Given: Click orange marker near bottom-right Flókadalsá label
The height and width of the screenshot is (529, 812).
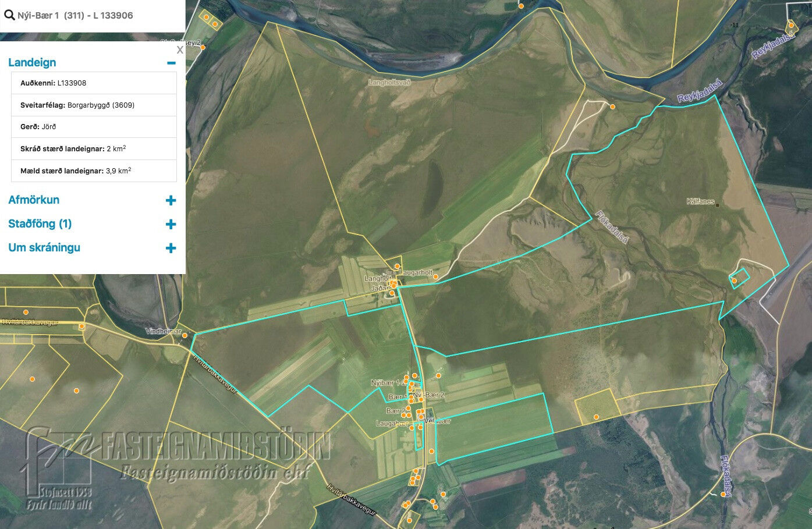Looking at the screenshot, I should (x=724, y=495).
